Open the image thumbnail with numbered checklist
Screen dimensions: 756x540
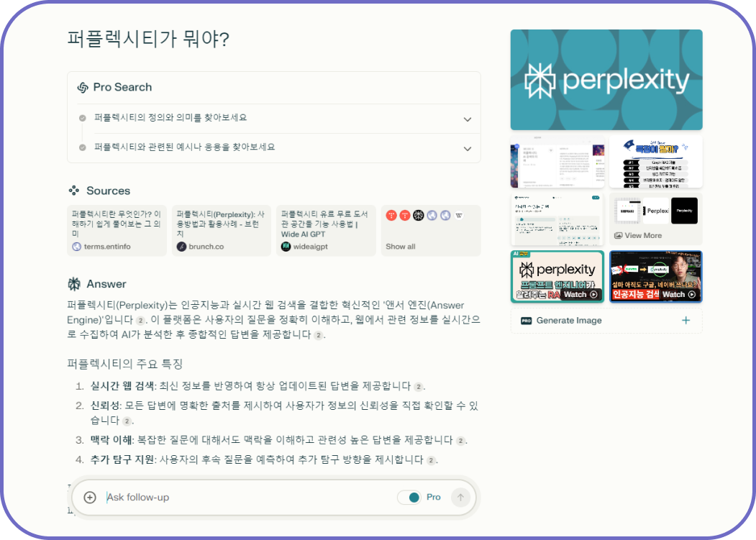(x=656, y=162)
